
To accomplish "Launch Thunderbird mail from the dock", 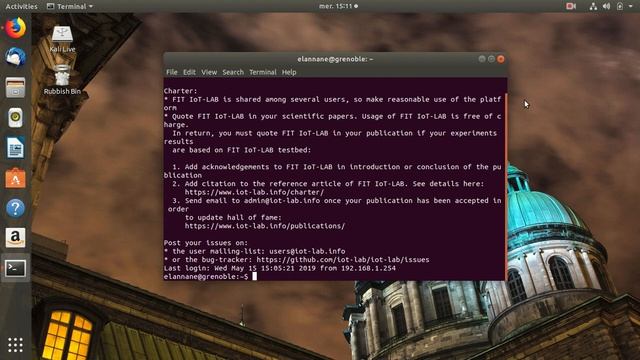I will [x=16, y=57].
